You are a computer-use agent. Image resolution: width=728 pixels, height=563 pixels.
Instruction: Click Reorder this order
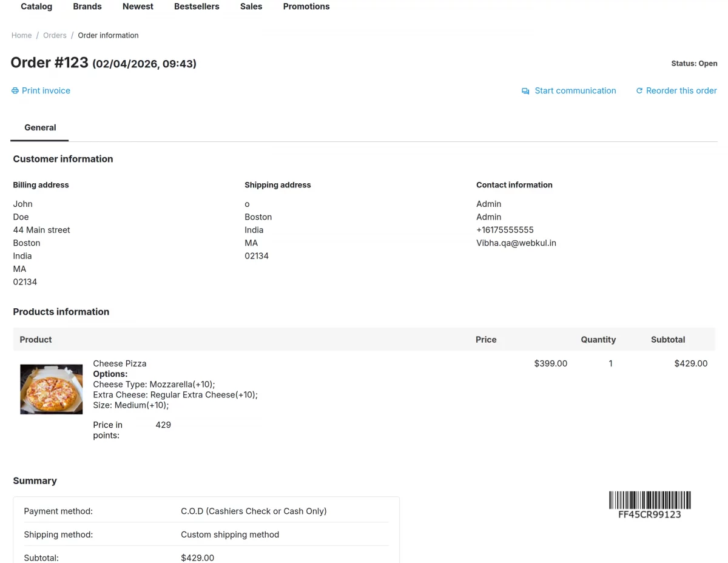coord(681,90)
